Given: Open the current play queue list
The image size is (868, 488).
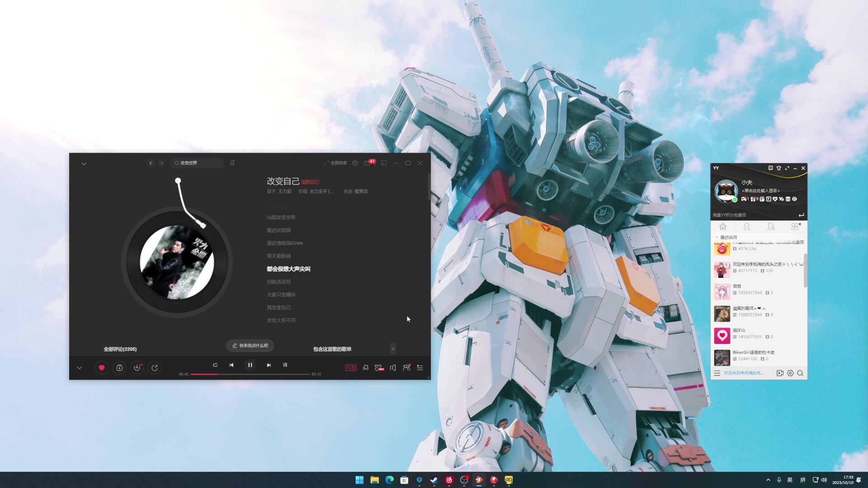Looking at the screenshot, I should (420, 368).
